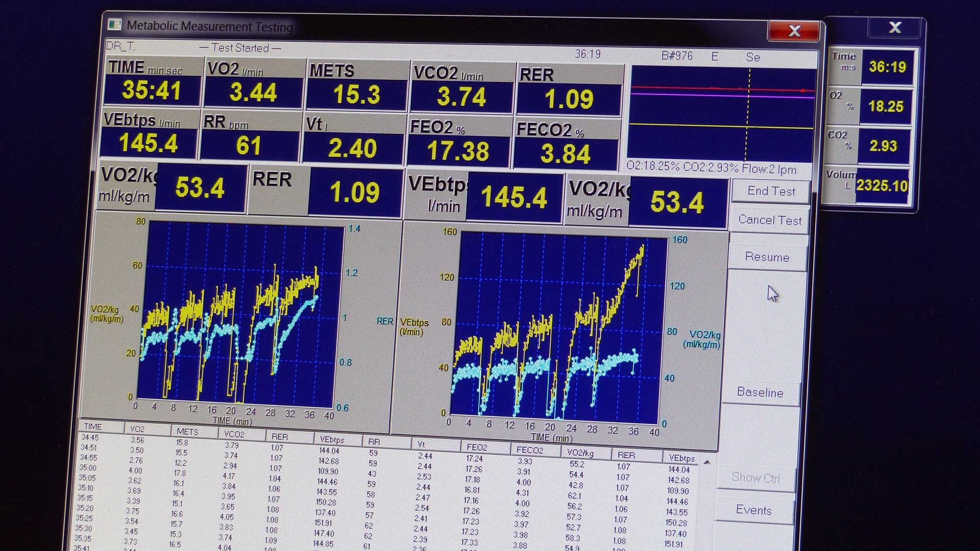Click the Metabolic Measurement Testing title bar icon
The width and height of the screenshot is (980, 551).
pyautogui.click(x=114, y=24)
